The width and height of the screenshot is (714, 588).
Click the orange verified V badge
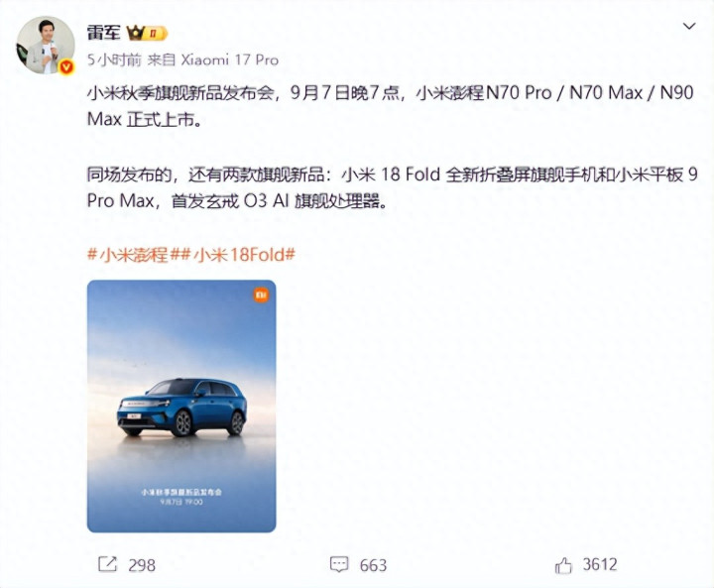(67, 67)
